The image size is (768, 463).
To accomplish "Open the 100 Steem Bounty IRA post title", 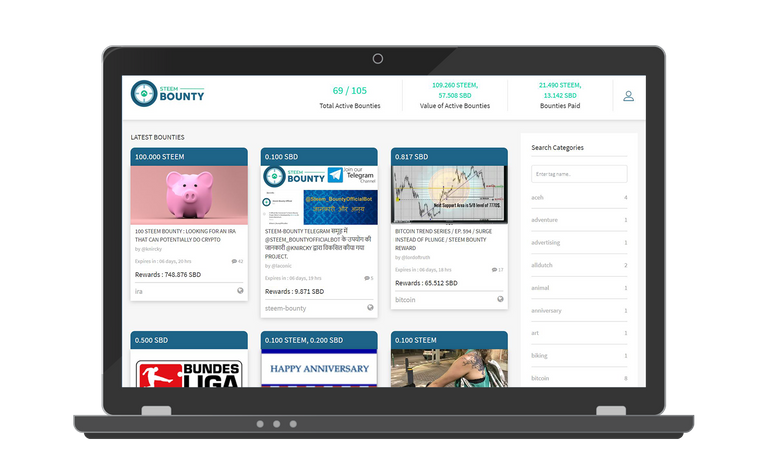I will point(185,235).
